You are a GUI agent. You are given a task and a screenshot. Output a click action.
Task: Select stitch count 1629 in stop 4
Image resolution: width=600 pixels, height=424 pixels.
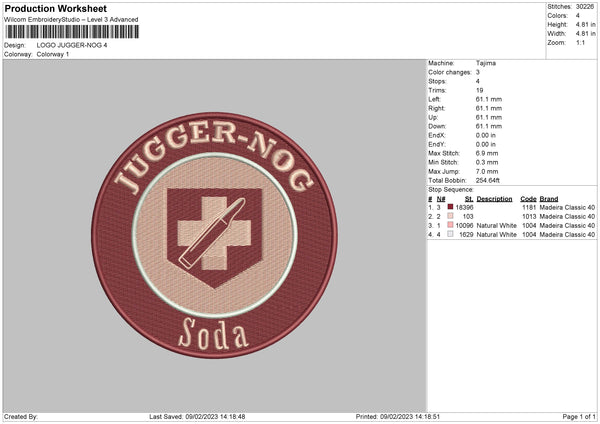click(466, 235)
